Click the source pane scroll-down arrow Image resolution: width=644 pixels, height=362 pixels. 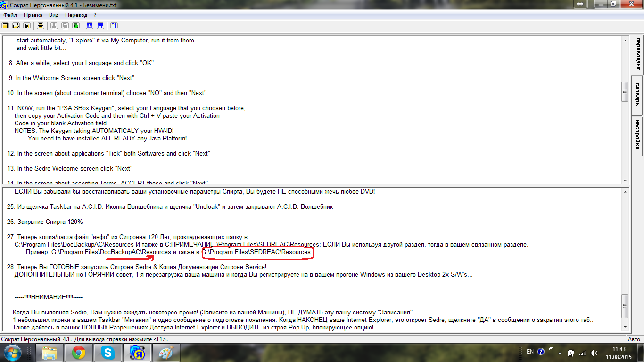coord(625,180)
